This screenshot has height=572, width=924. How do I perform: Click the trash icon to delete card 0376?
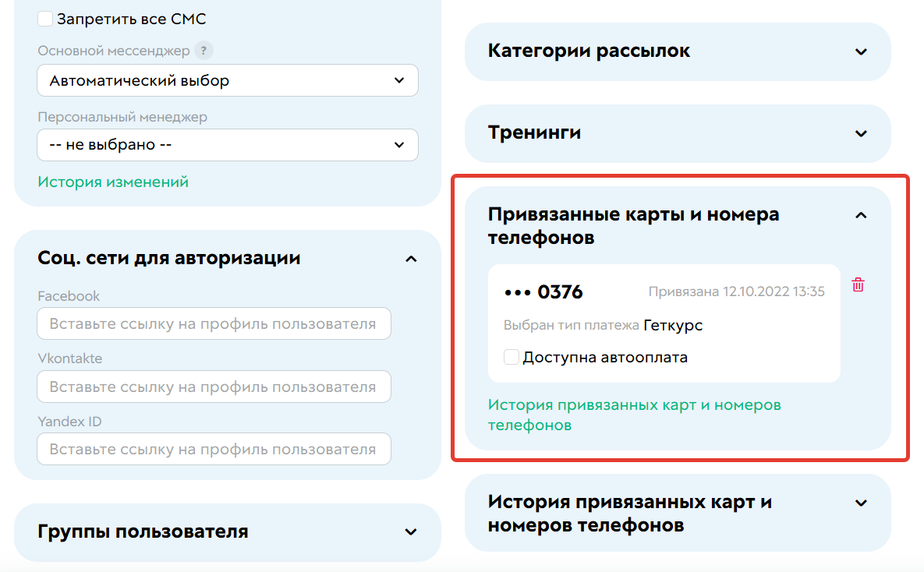coord(858,285)
